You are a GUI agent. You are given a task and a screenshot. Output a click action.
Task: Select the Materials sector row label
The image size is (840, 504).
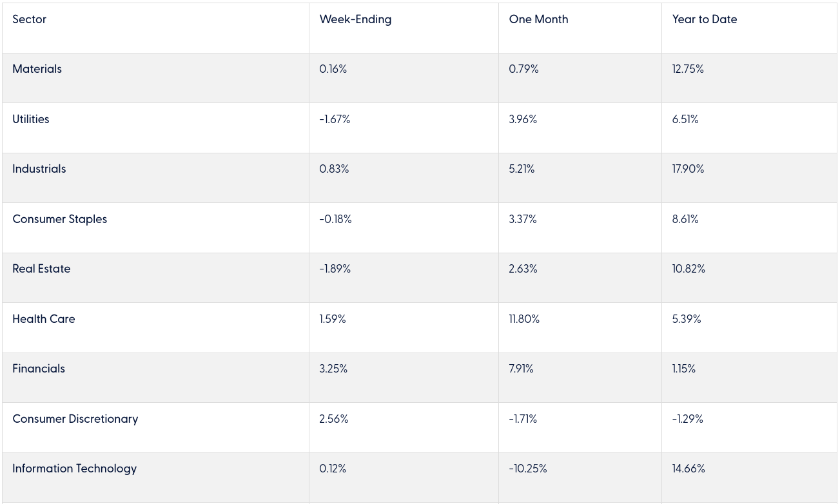pyautogui.click(x=37, y=69)
